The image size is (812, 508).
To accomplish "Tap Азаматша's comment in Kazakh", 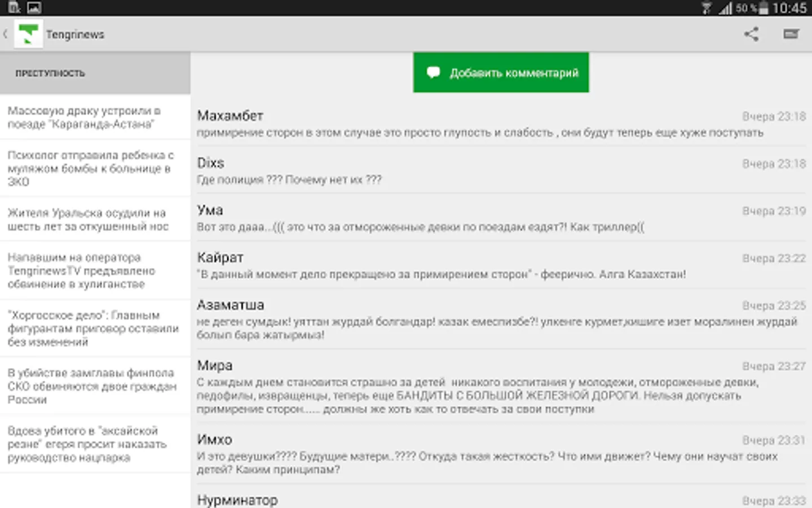I will coord(497,328).
